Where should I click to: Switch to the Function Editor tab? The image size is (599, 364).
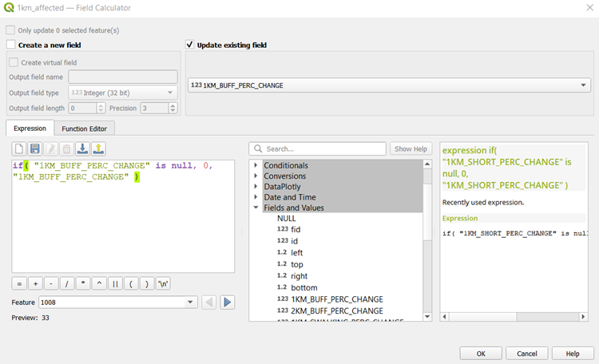[85, 129]
